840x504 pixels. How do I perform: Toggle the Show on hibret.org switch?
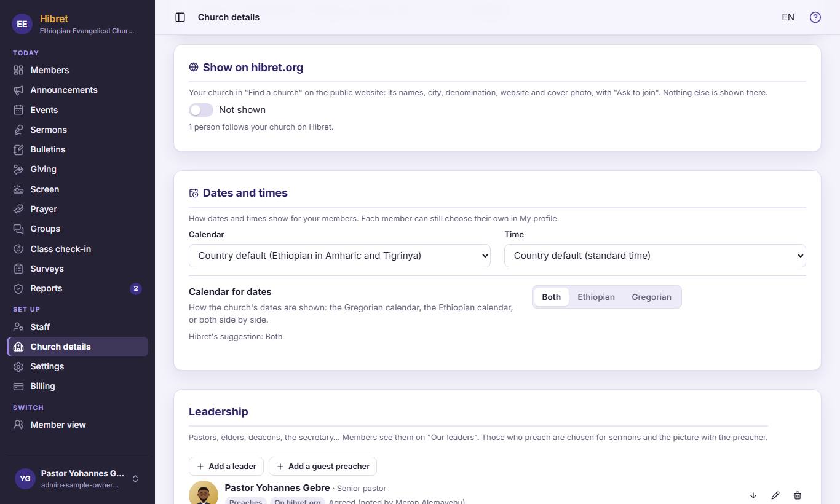[x=201, y=110]
